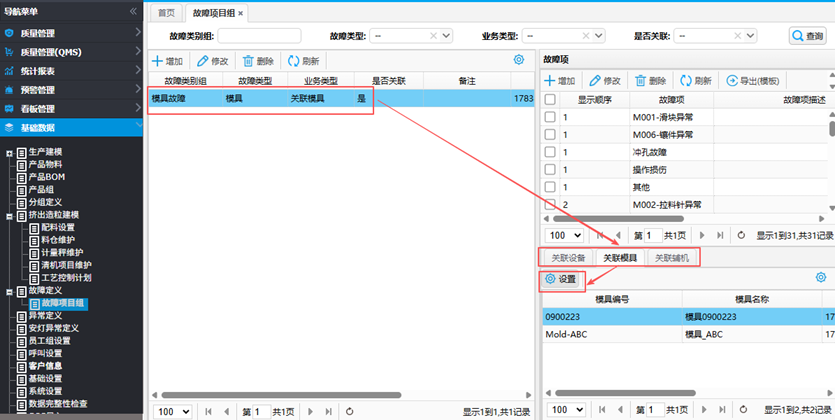The height and width of the screenshot is (420, 835).
Task: Check the box for M001-滑块异常 row
Action: click(x=549, y=117)
